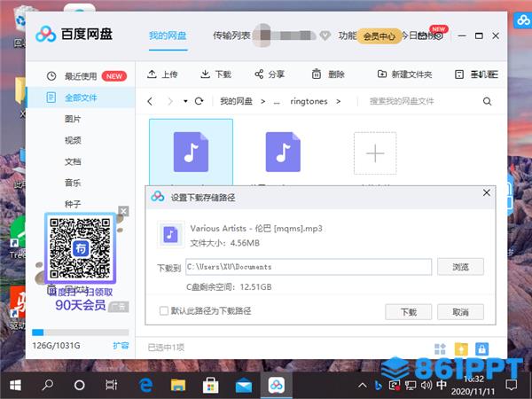Click the 下载 button in dialog
The image size is (532, 399).
[409, 312]
